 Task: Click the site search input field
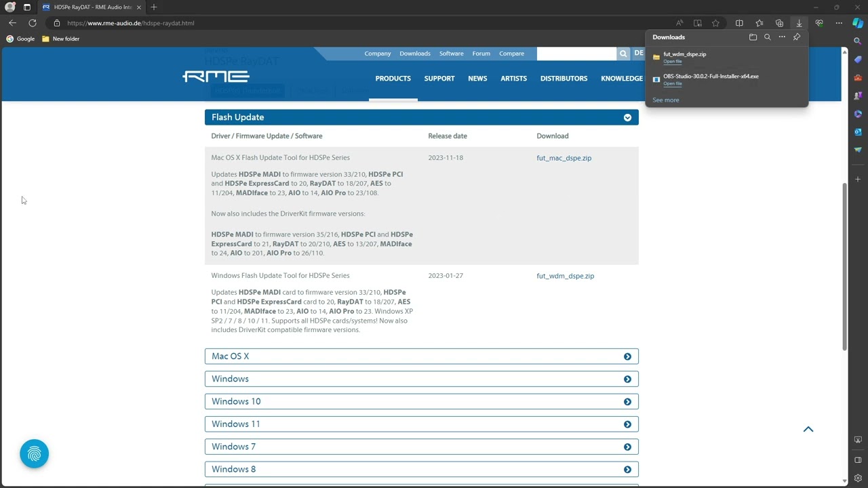576,54
